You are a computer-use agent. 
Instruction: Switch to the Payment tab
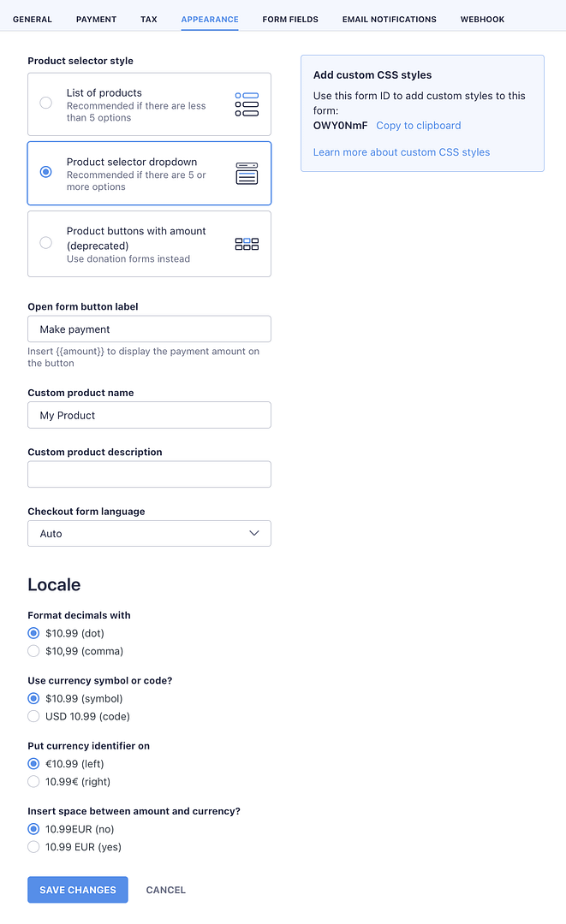(x=96, y=19)
